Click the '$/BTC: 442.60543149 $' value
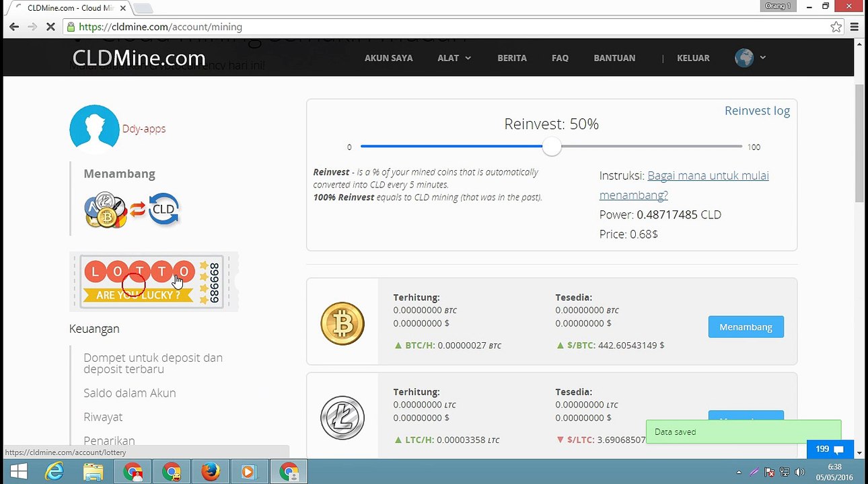Image resolution: width=868 pixels, height=484 pixels. pyautogui.click(x=610, y=346)
